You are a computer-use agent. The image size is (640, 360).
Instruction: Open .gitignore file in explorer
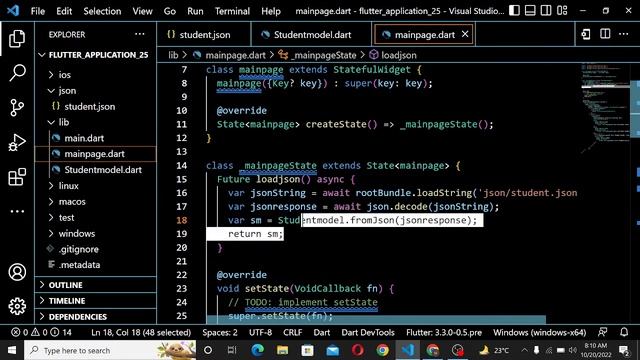coord(96,249)
